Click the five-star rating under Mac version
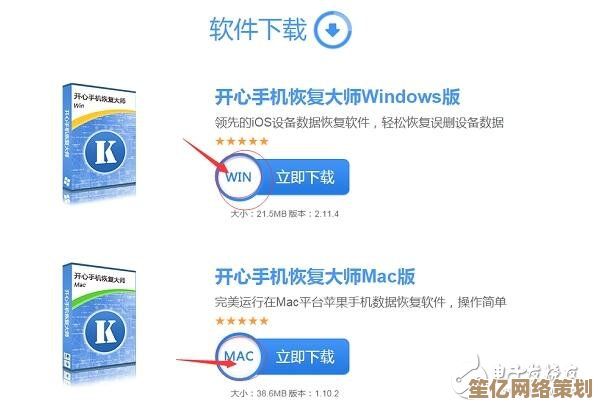Image resolution: width=599 pixels, height=407 pixels. coord(242,321)
